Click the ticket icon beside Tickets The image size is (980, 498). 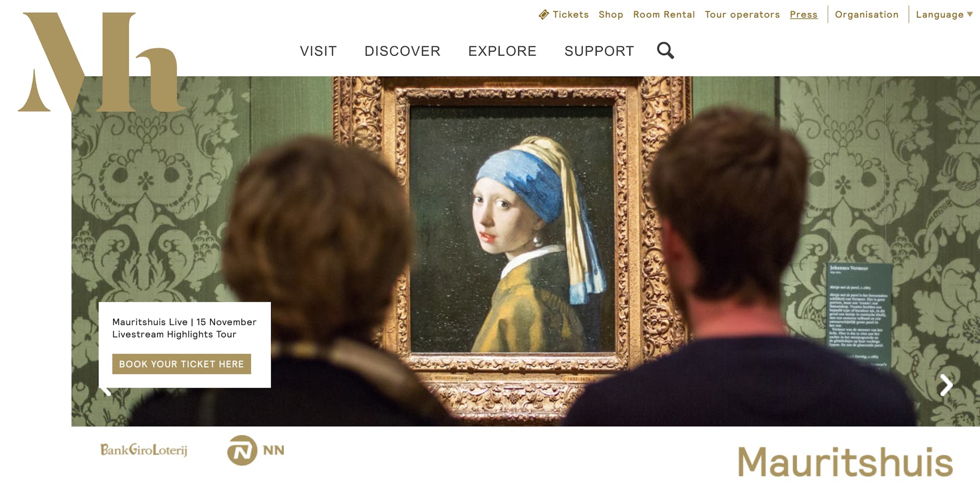tap(544, 15)
